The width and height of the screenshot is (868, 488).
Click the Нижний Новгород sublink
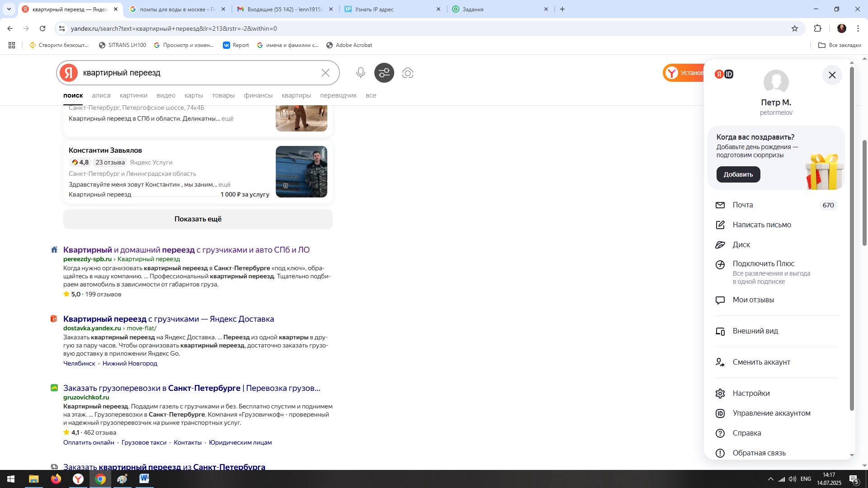(x=130, y=364)
